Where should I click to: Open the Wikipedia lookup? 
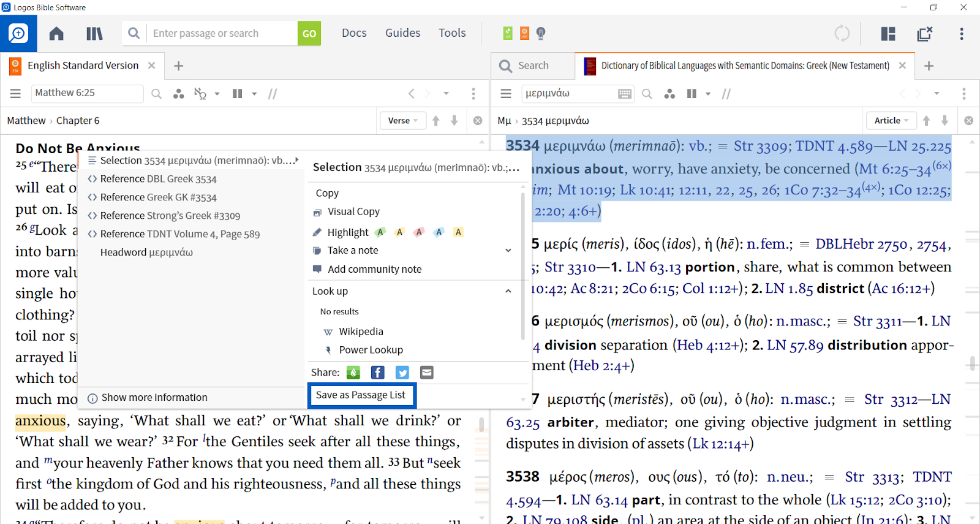pos(361,332)
